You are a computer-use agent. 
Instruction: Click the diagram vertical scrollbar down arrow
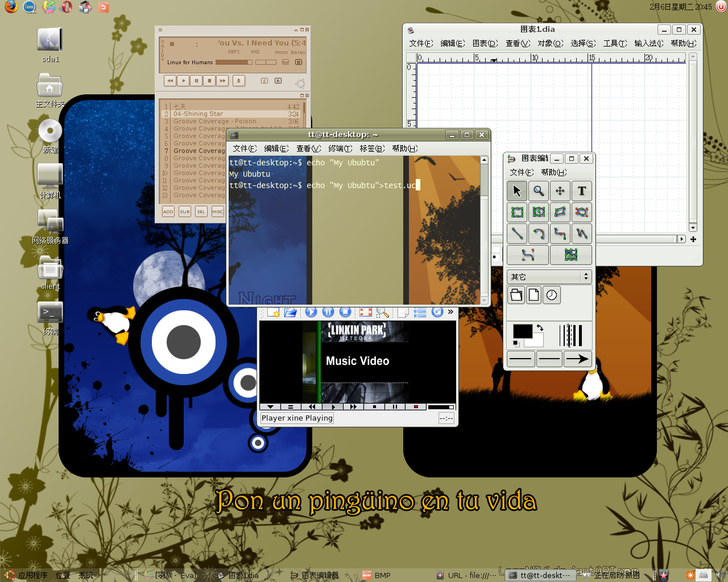pos(693,228)
